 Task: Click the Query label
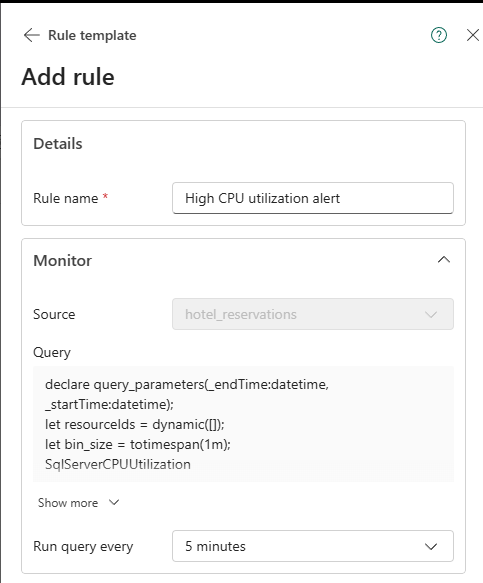52,352
